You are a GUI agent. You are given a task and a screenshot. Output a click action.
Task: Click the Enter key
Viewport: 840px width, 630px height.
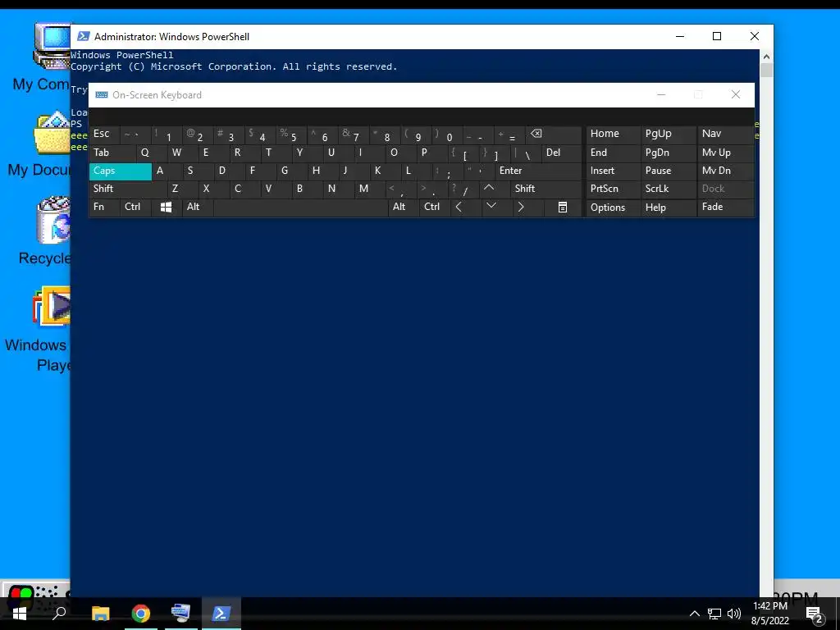(x=538, y=171)
